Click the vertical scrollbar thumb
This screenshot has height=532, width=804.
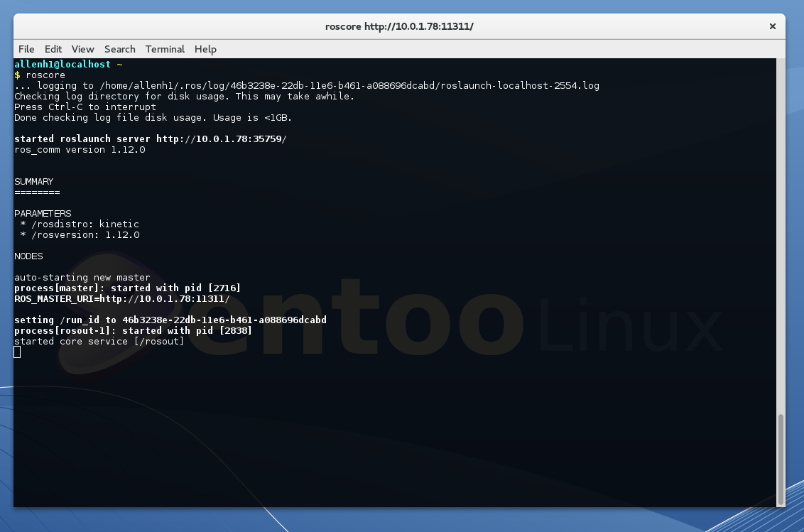coord(781,458)
